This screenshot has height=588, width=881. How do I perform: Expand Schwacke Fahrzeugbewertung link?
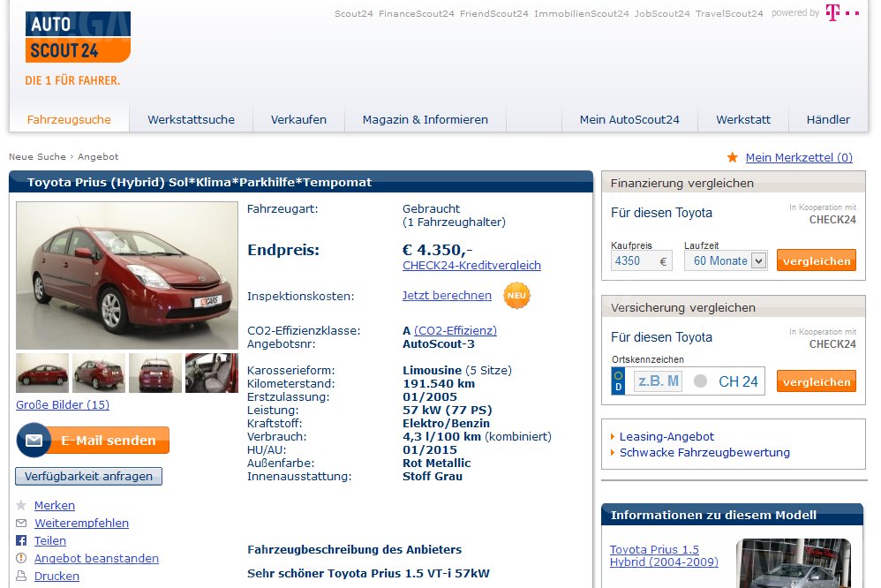704,453
